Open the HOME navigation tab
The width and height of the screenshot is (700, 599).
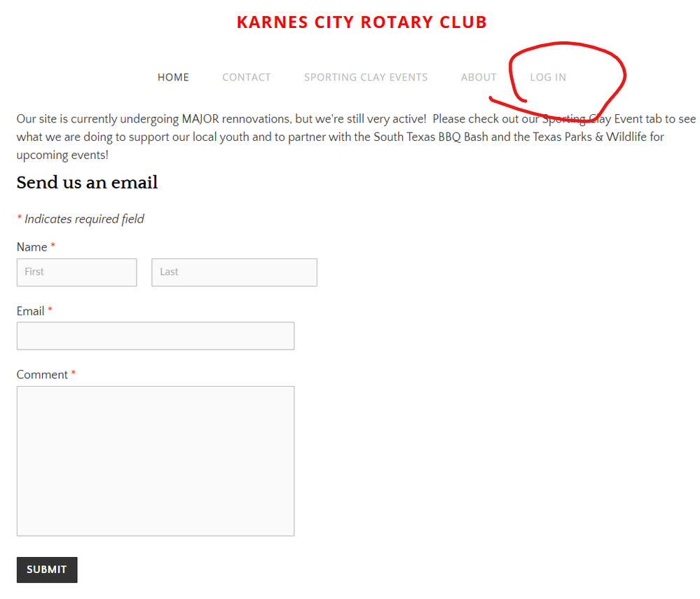(173, 77)
